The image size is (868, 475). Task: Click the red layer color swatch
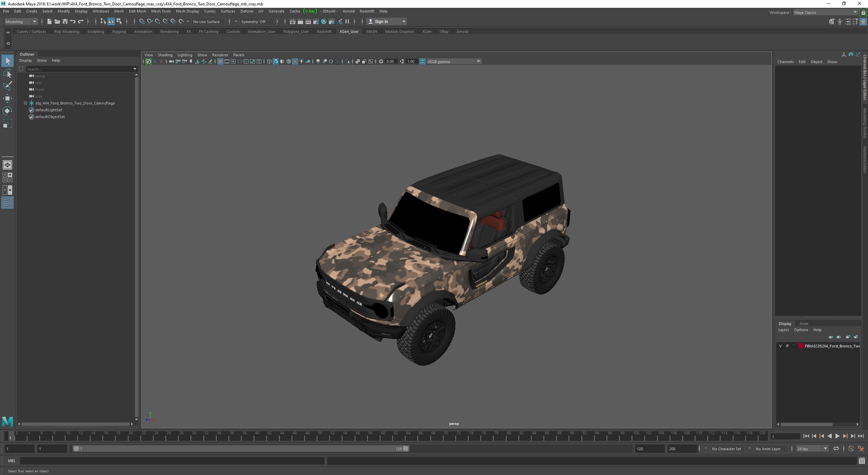click(801, 346)
